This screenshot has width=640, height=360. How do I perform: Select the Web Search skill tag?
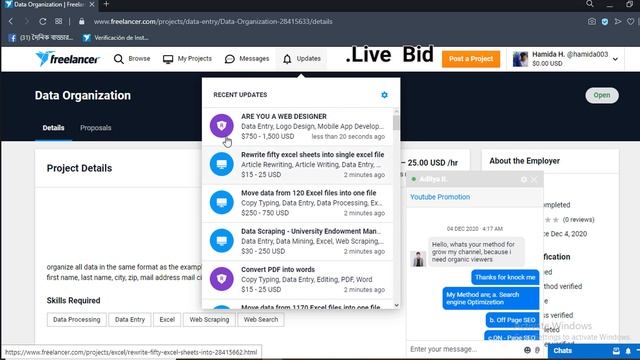pyautogui.click(x=261, y=320)
